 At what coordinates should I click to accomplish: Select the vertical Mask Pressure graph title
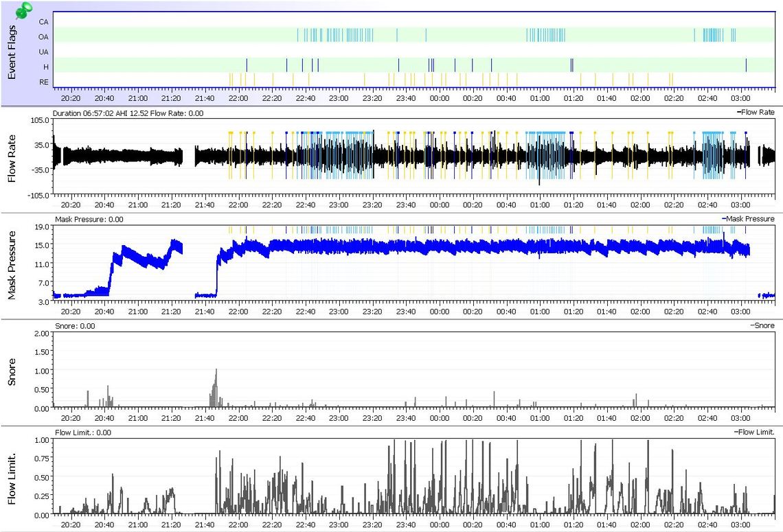(x=12, y=265)
